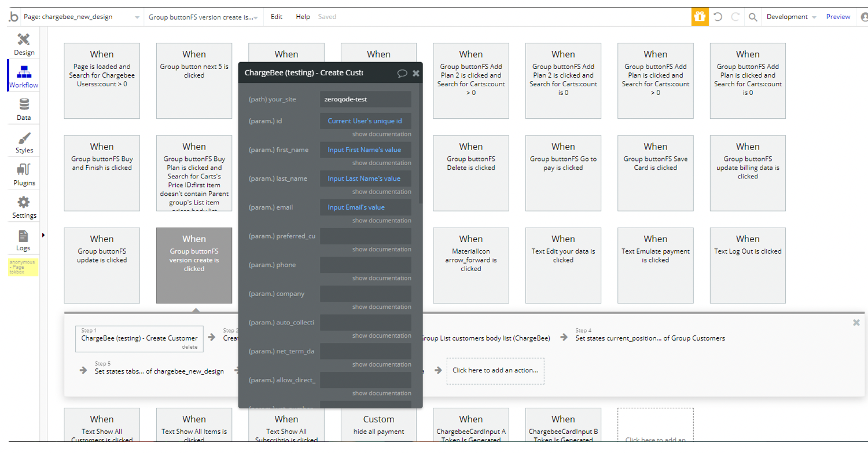868x453 pixels.
Task: Show documentation under the id parameter
Action: [x=382, y=134]
